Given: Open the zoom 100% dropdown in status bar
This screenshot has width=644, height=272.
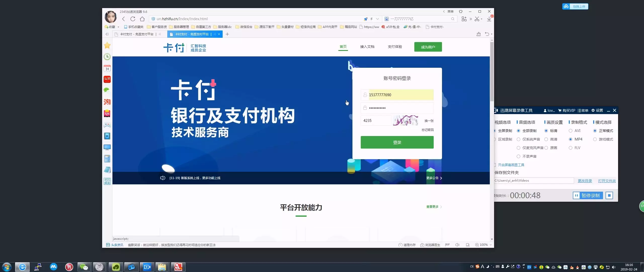Looking at the screenshot, I should 491,245.
